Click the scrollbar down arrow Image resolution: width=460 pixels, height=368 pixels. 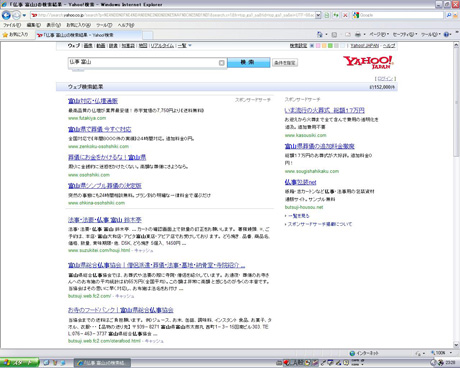tap(456, 345)
